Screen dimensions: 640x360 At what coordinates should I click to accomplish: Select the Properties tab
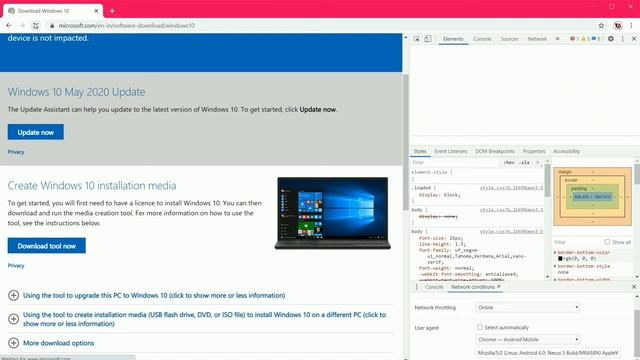[x=534, y=151]
